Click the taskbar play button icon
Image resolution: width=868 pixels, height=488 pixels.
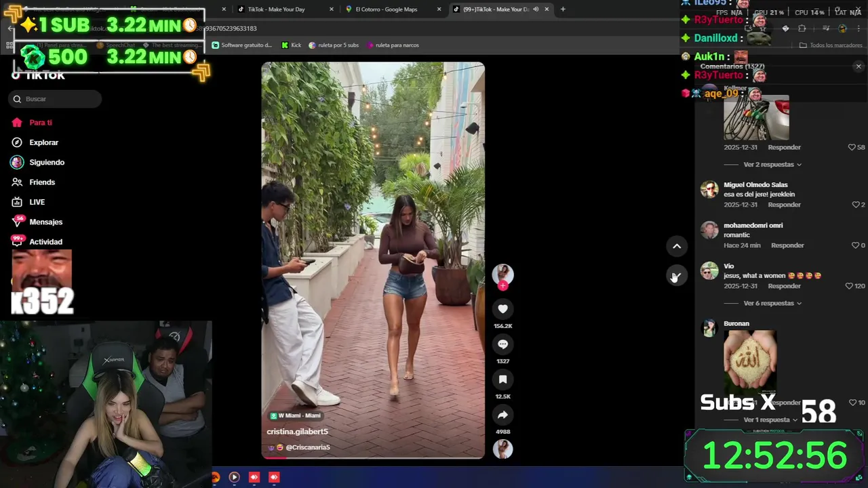(234, 477)
